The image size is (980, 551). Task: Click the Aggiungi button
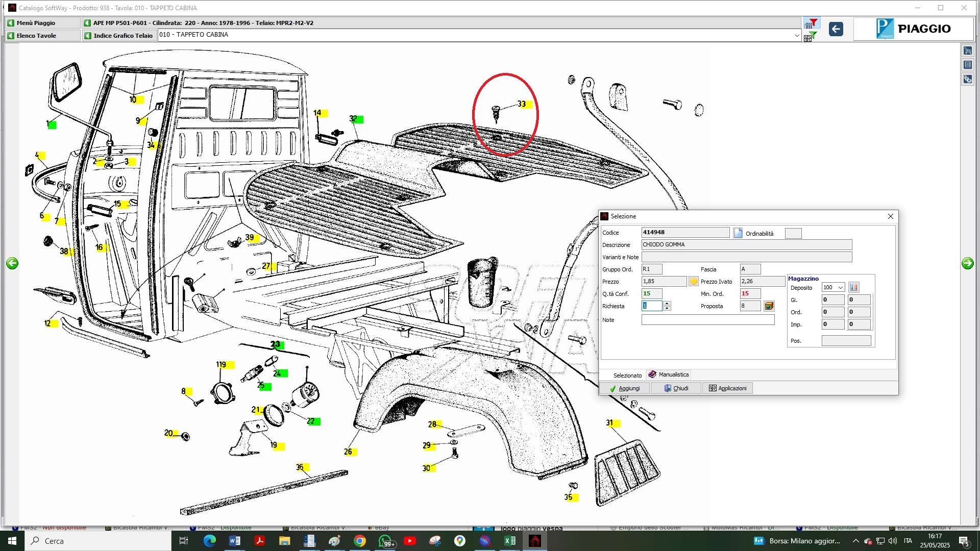click(x=625, y=388)
